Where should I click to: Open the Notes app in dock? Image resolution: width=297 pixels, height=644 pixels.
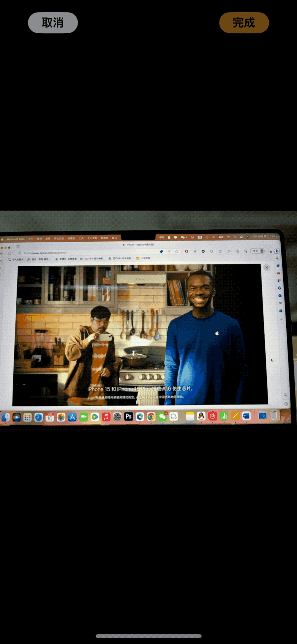click(x=190, y=416)
